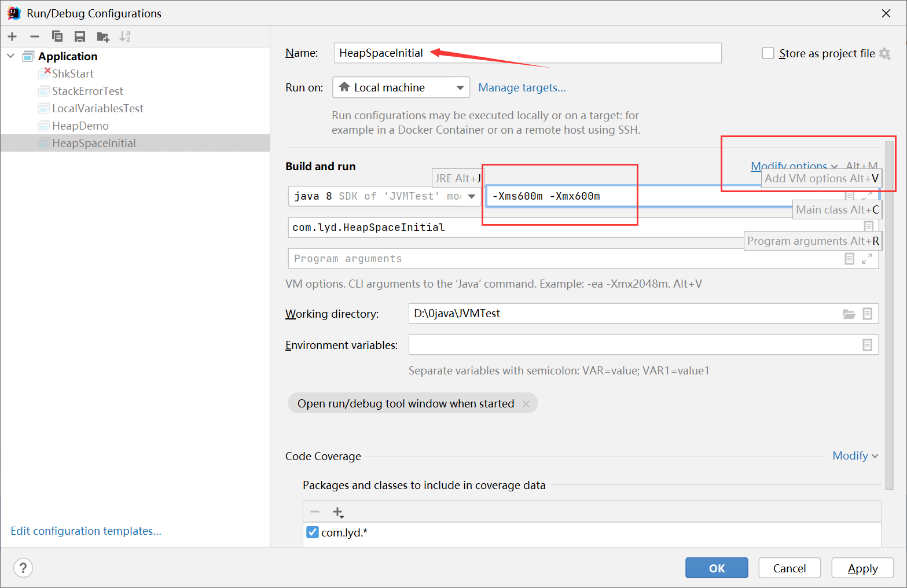
Task: Click the Manage targets link
Action: (522, 87)
